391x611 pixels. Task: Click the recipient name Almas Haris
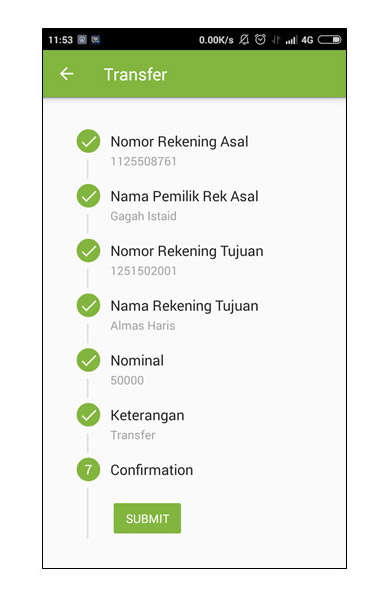[143, 325]
